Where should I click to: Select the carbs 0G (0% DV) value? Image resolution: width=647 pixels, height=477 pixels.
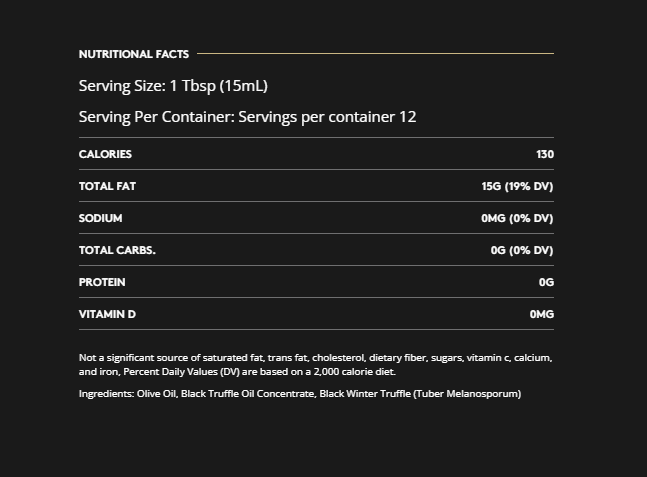[522, 250]
